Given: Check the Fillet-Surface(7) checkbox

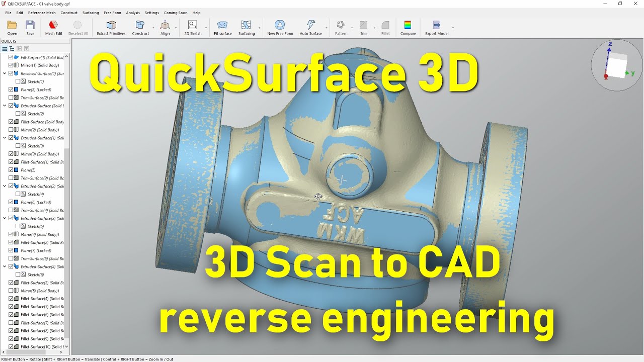Looking at the screenshot, I should [x=11, y=323].
